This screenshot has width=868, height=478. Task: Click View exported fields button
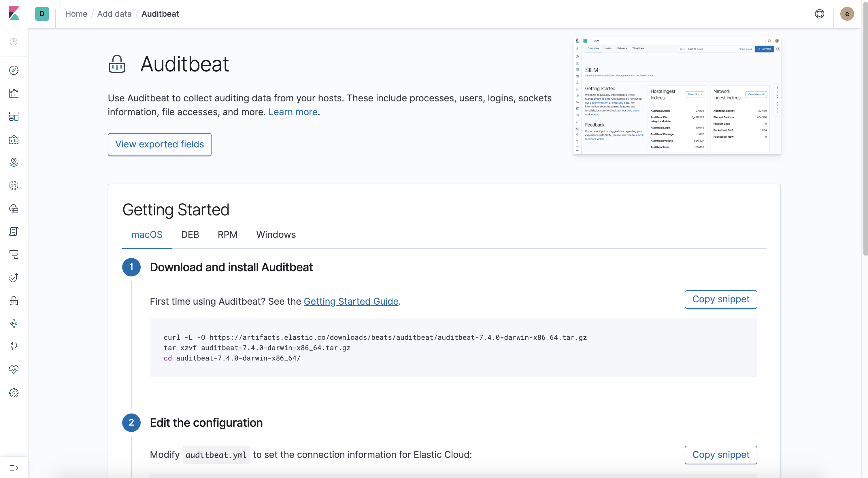pos(159,144)
